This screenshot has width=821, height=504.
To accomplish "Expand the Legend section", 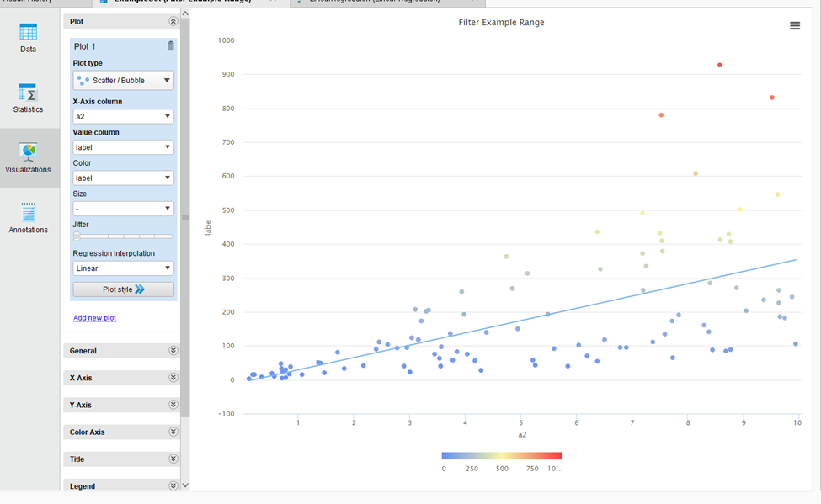I will click(121, 485).
